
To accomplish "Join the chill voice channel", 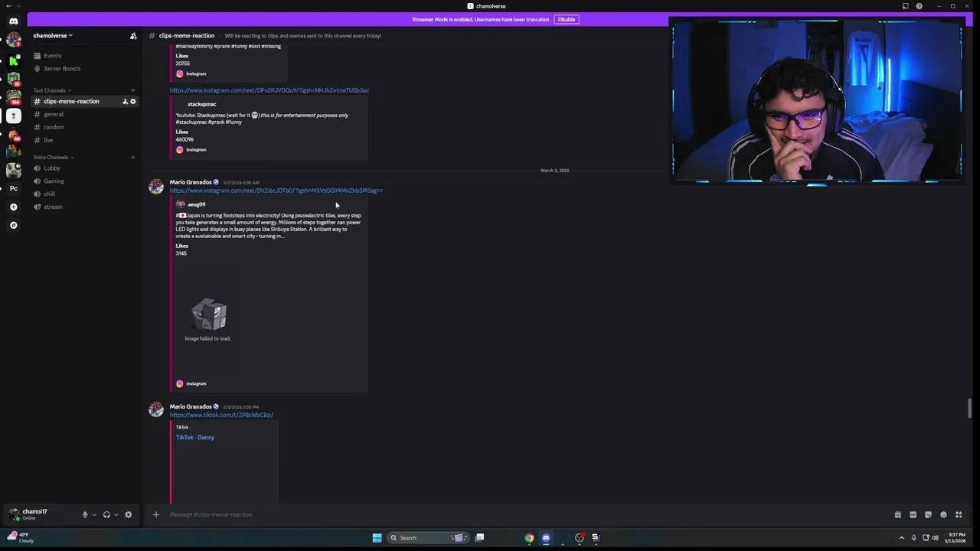I will [x=49, y=194].
